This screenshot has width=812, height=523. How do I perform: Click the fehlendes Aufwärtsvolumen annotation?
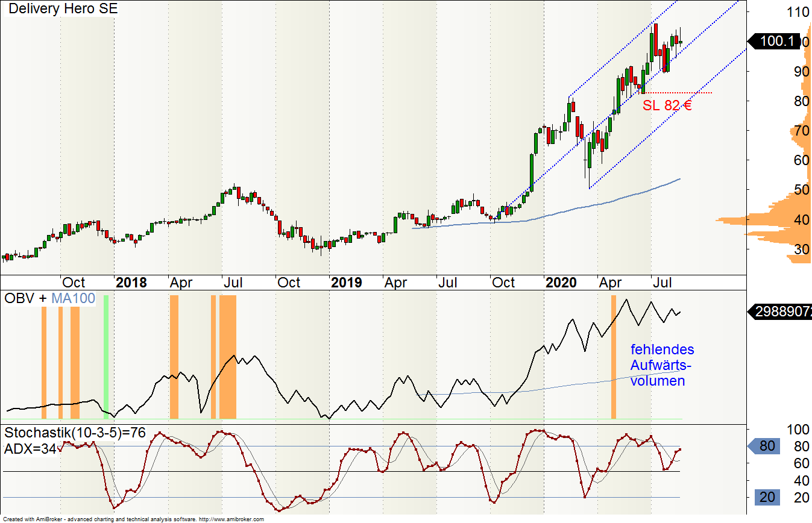point(662,365)
